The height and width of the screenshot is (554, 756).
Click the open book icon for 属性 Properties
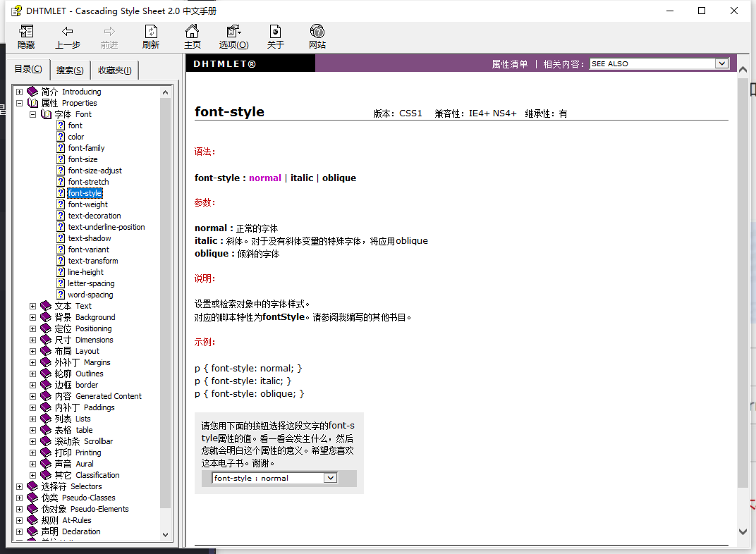[x=32, y=103]
